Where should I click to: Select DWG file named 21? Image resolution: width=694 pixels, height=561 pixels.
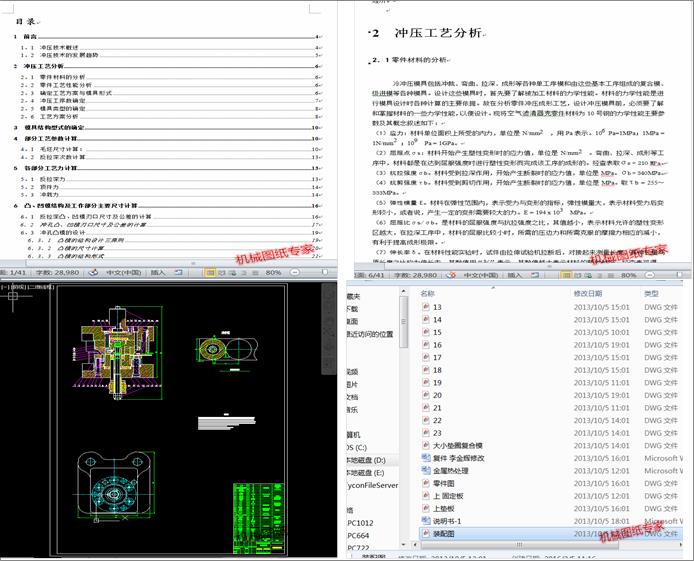pos(550,407)
